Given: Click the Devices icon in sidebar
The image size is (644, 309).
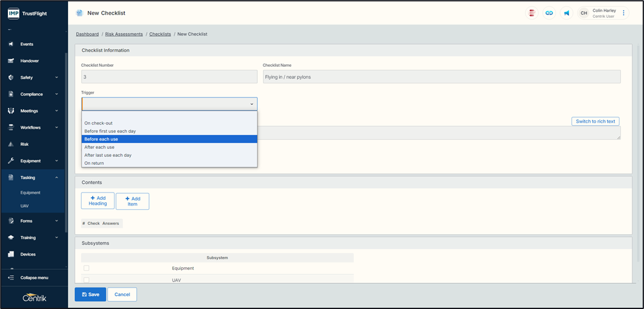Looking at the screenshot, I should pos(11,254).
